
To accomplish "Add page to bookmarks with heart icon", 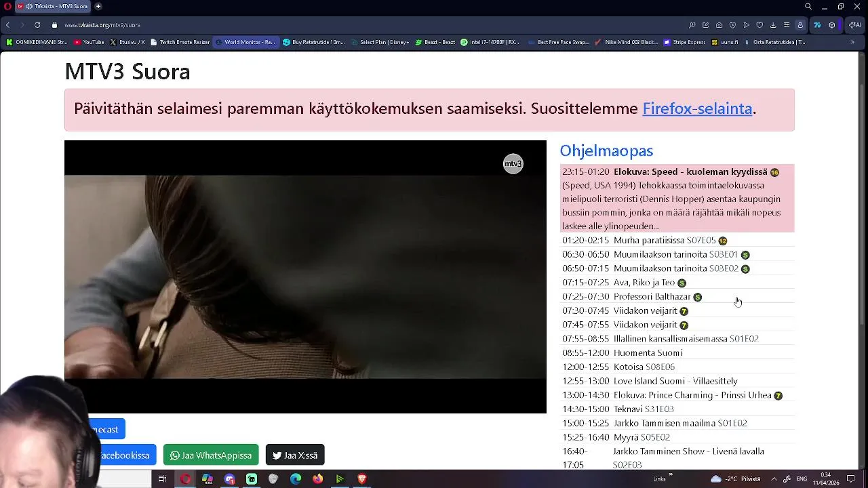I will tap(759, 25).
